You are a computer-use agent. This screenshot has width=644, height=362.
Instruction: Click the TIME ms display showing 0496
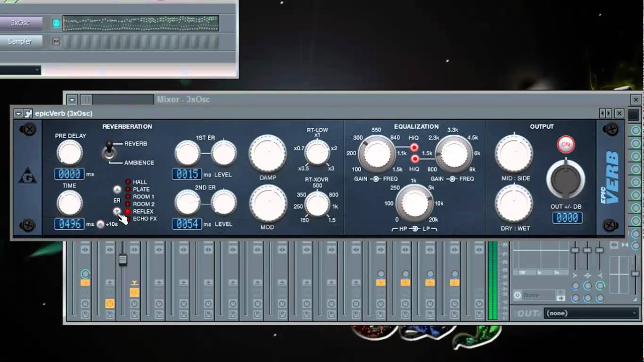[69, 224]
